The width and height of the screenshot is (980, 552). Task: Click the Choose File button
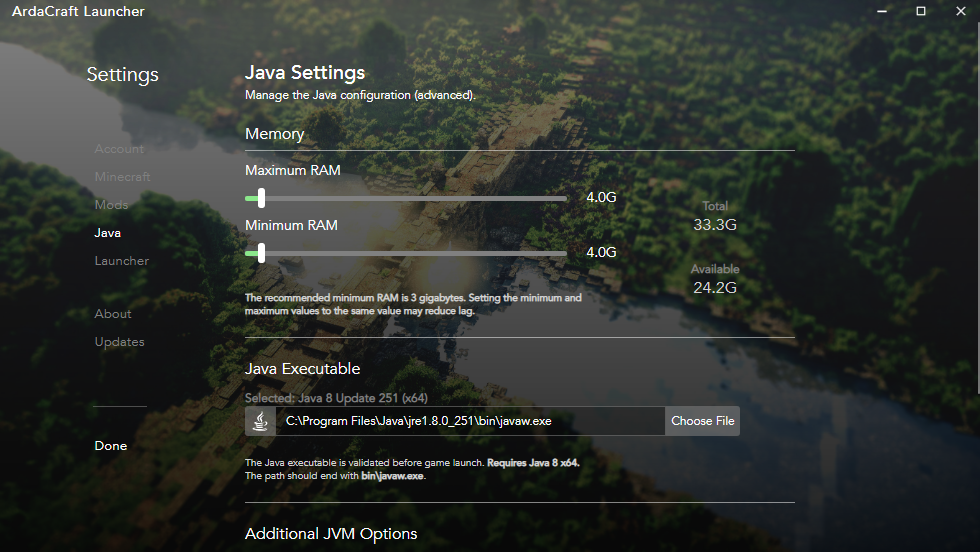click(x=702, y=421)
